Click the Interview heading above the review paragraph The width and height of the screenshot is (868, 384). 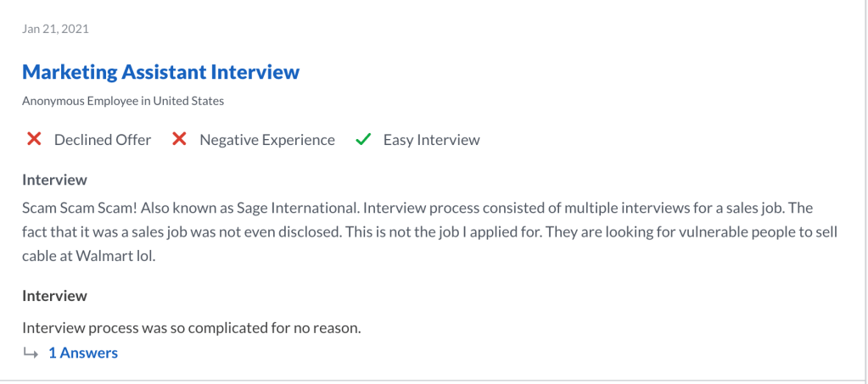[x=54, y=180]
